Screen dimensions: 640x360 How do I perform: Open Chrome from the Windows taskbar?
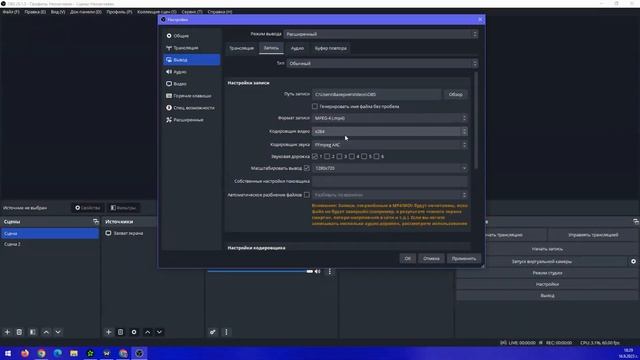pyautogui.click(x=41, y=353)
